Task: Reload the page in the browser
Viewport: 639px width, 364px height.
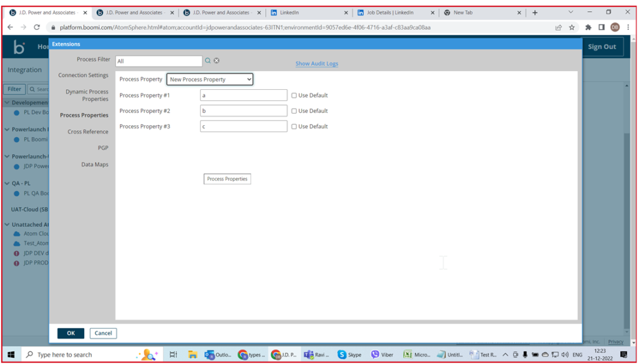Action: click(37, 27)
